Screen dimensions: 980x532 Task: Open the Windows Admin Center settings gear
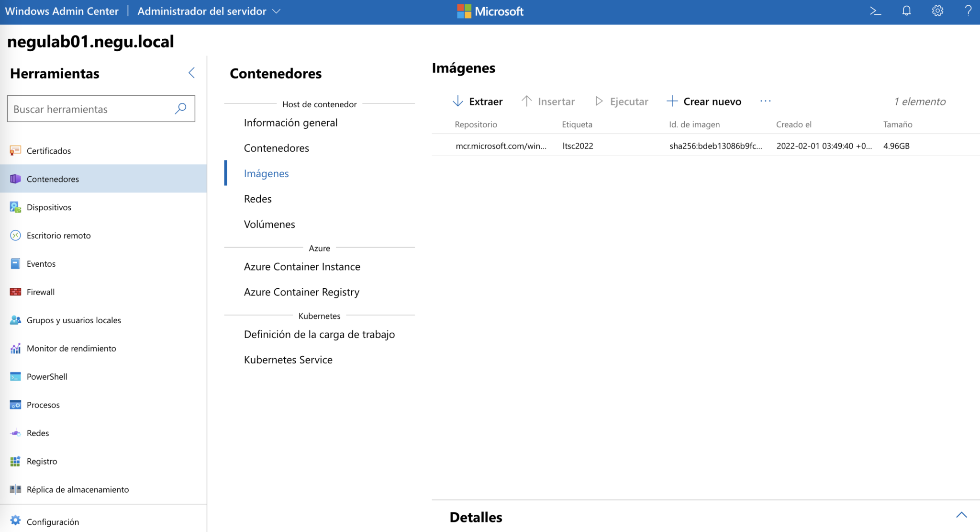point(937,11)
